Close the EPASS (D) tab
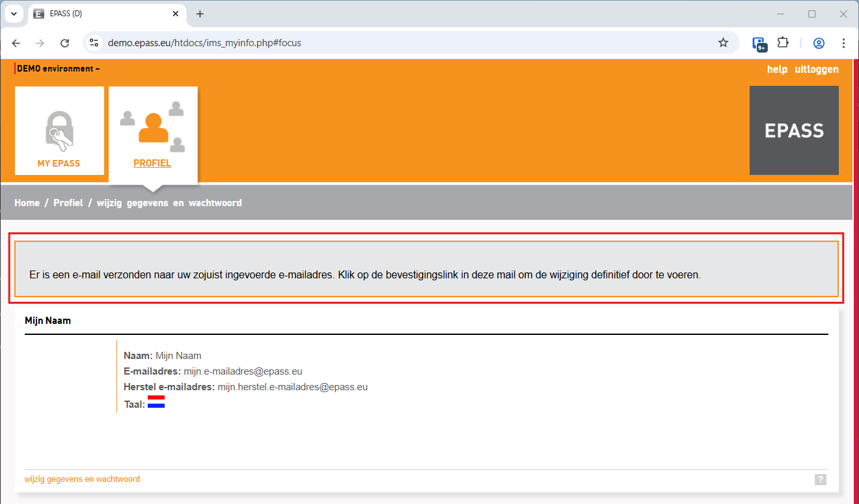The width and height of the screenshot is (859, 504). pos(176,14)
